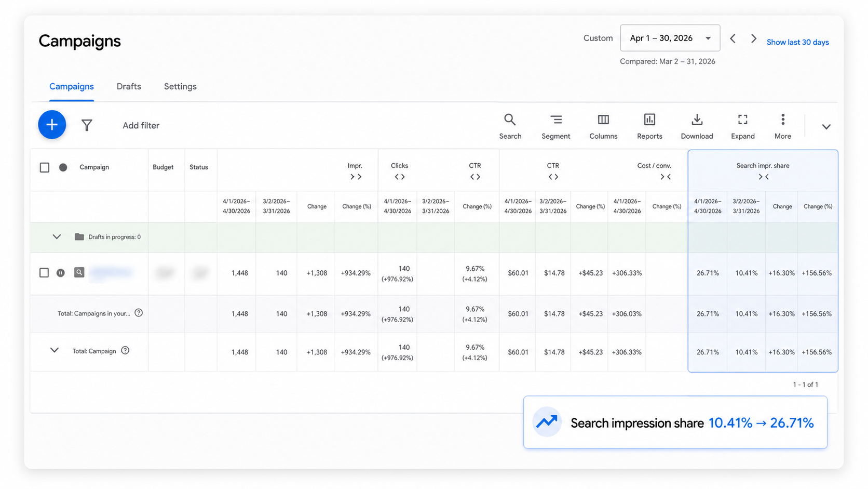Image resolution: width=868 pixels, height=489 pixels.
Task: Open the Apr 1 – 30, 2026 date dropdown
Action: [x=670, y=38]
